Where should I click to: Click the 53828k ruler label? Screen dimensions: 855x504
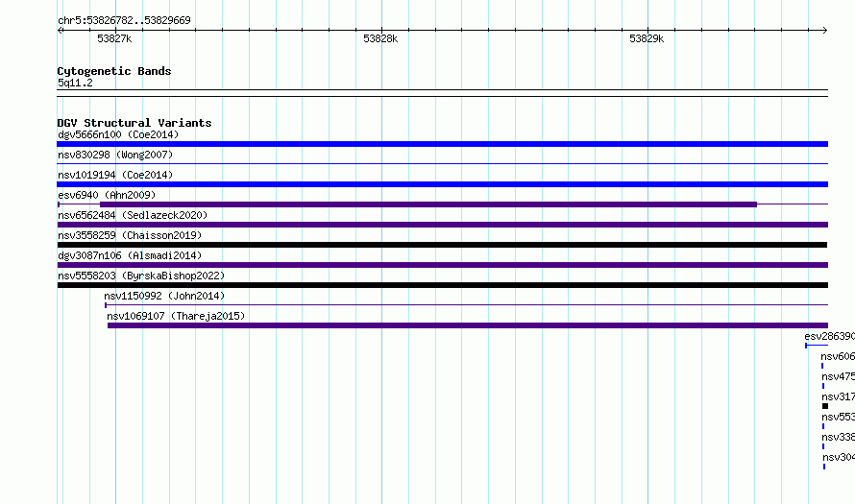pyautogui.click(x=380, y=38)
